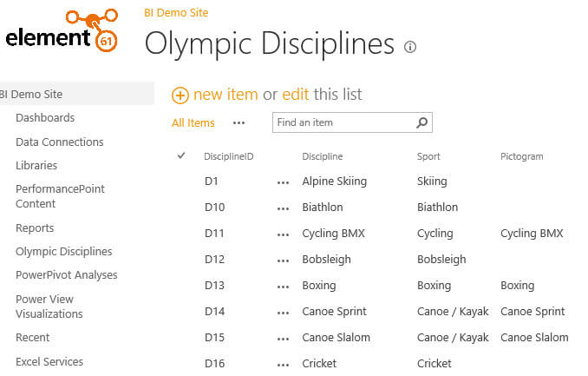
Task: Click Canoe Sprint in the Discipline column
Action: [x=335, y=312]
